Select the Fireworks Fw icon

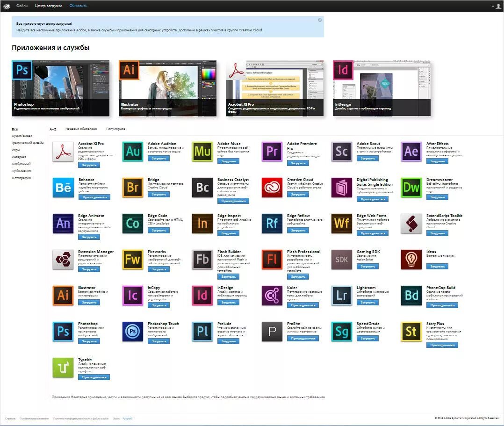[x=133, y=260]
